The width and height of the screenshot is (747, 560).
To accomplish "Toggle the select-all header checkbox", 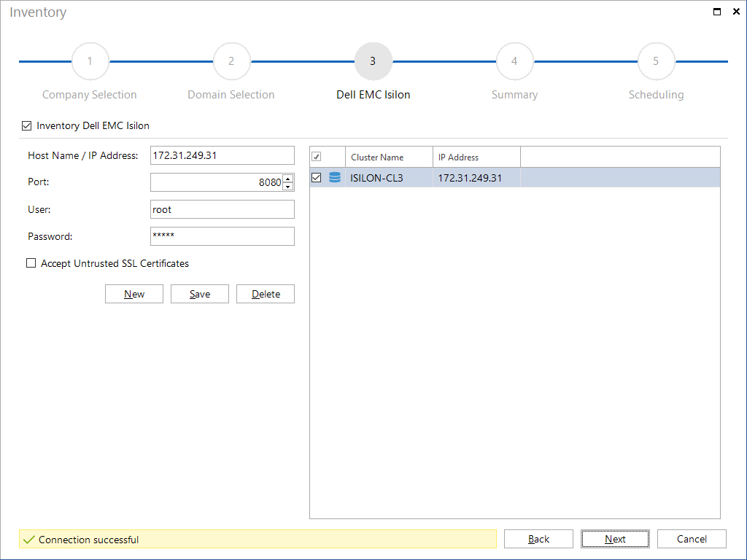I will click(317, 157).
